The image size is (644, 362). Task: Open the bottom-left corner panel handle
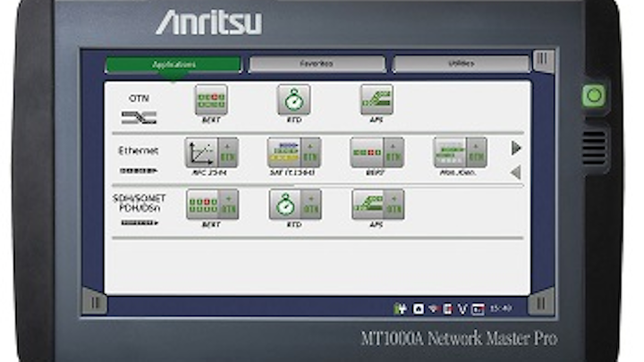[x=95, y=302]
